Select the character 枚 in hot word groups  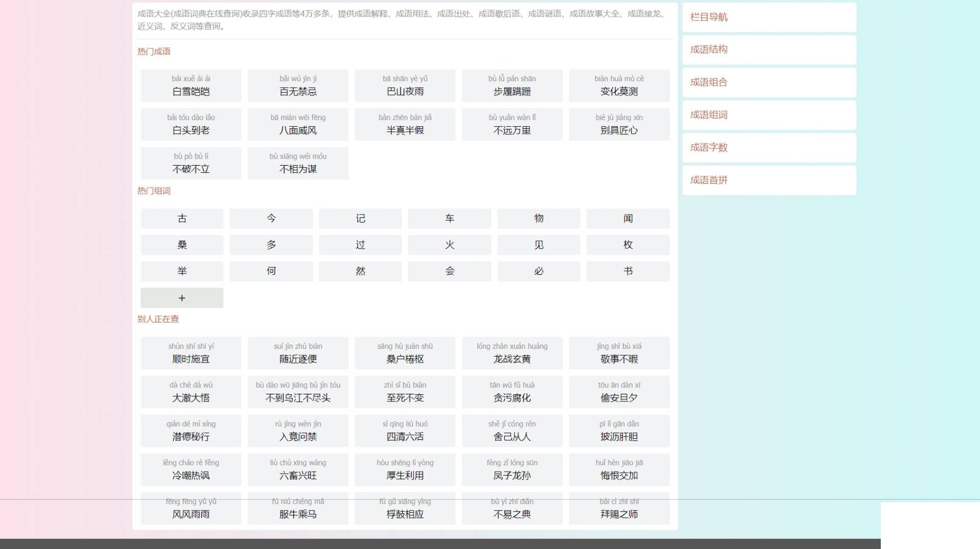click(x=628, y=245)
